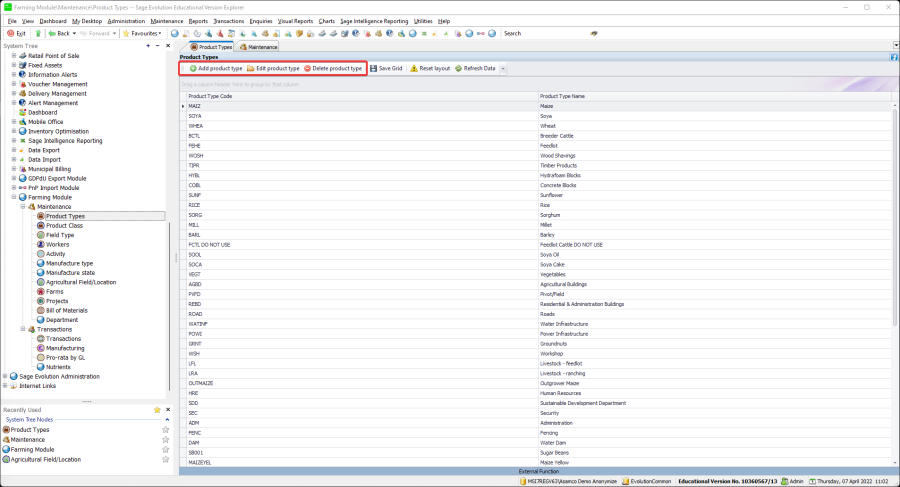Toggle favourite star for Farming Module

166,449
